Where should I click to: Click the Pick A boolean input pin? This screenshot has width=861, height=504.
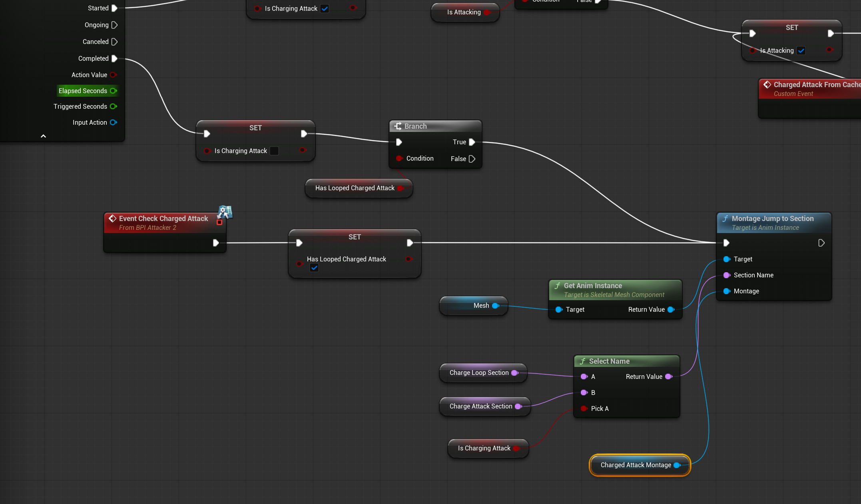[584, 408]
